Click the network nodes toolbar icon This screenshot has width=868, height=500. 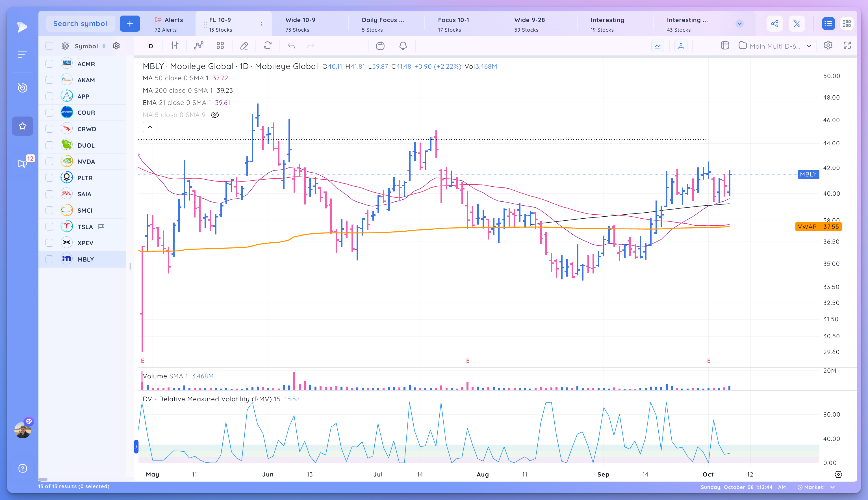point(681,46)
